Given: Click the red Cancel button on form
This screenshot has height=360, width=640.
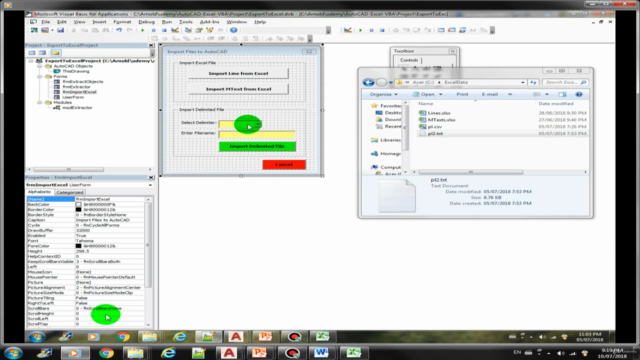Looking at the screenshot, I should (284, 164).
